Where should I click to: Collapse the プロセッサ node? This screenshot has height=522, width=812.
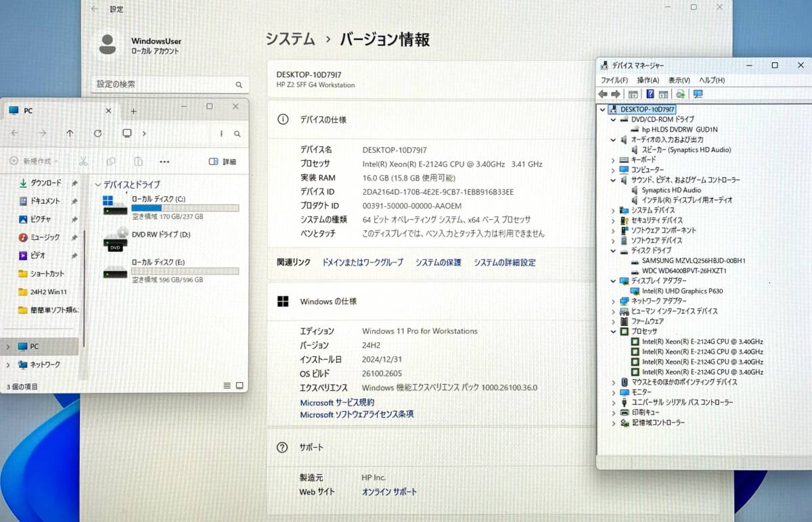click(x=614, y=331)
